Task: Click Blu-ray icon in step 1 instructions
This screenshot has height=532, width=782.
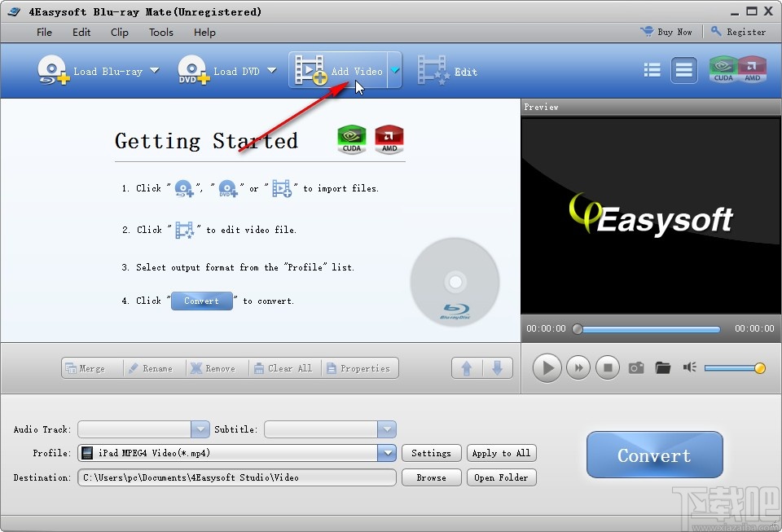Action: tap(184, 188)
